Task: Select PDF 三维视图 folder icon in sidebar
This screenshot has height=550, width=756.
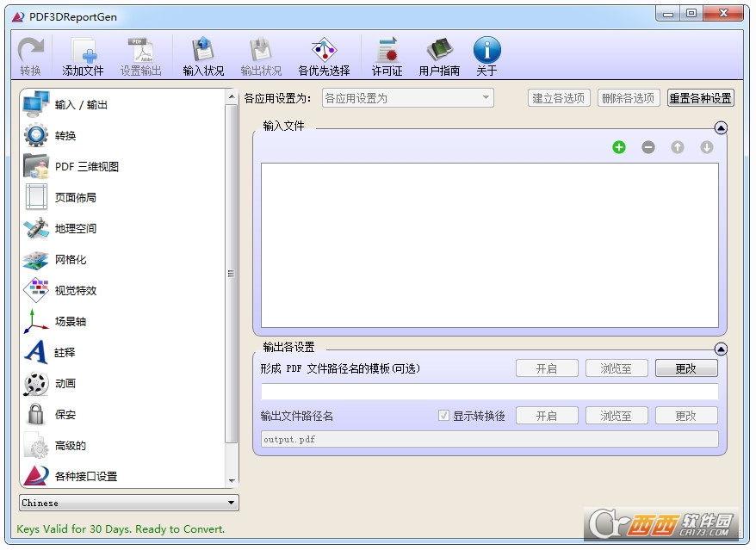Action: tap(36, 166)
